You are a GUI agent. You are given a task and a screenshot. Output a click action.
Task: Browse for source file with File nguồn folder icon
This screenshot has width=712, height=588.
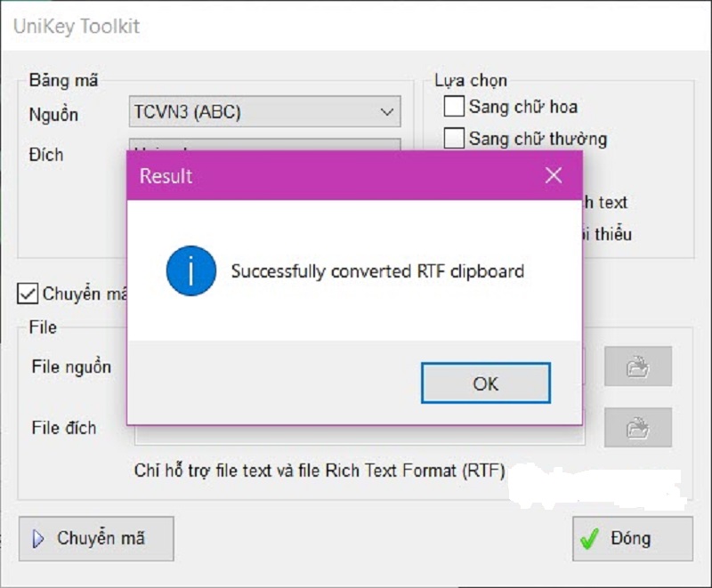pyautogui.click(x=637, y=366)
